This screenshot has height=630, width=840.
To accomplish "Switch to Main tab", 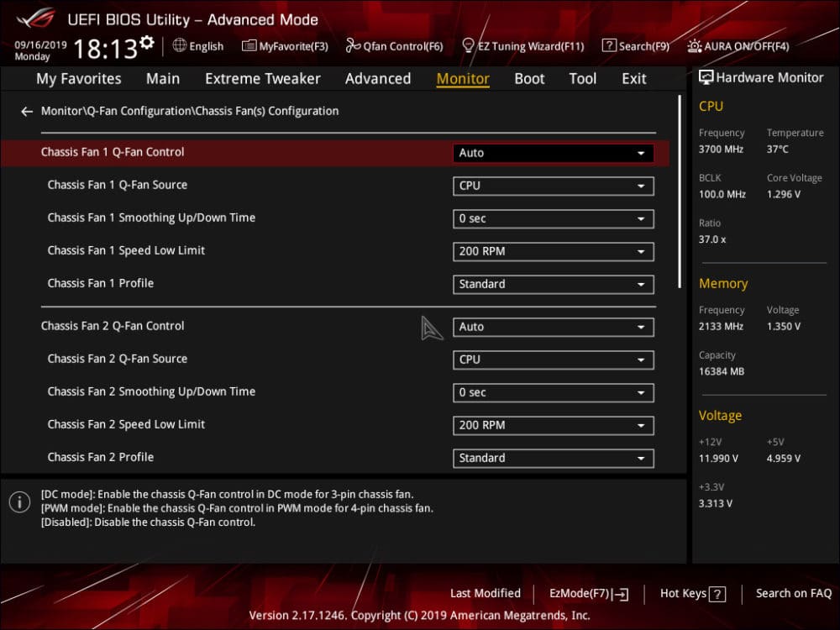I will tap(163, 79).
